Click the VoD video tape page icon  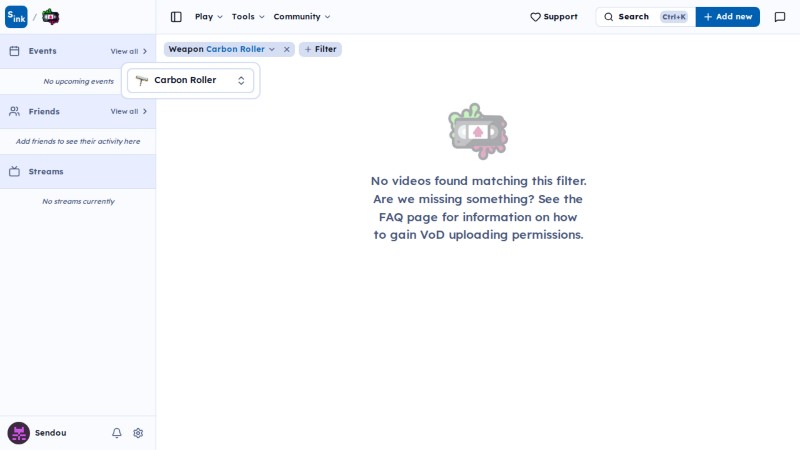pos(50,17)
